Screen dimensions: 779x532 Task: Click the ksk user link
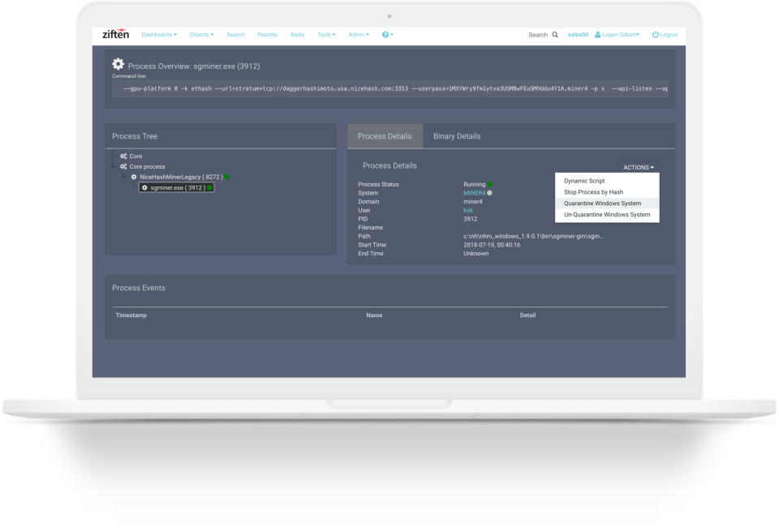(467, 210)
